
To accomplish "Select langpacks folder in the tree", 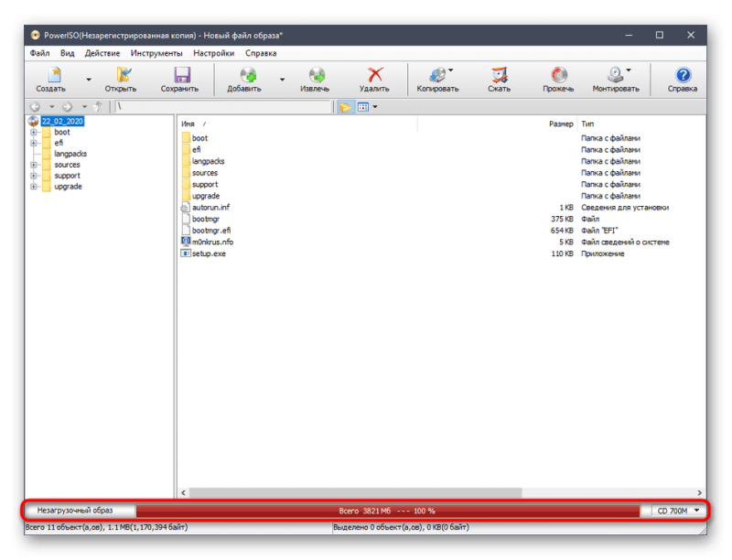I will point(70,154).
